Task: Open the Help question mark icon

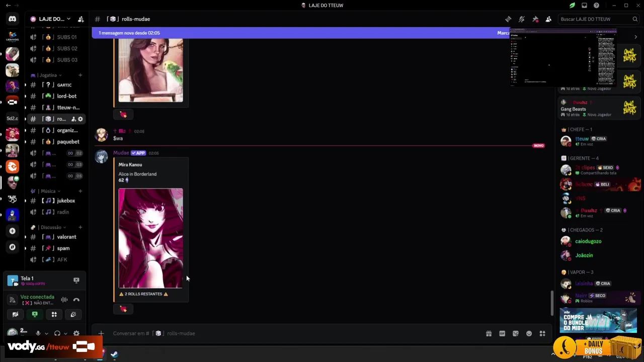Action: click(596, 6)
